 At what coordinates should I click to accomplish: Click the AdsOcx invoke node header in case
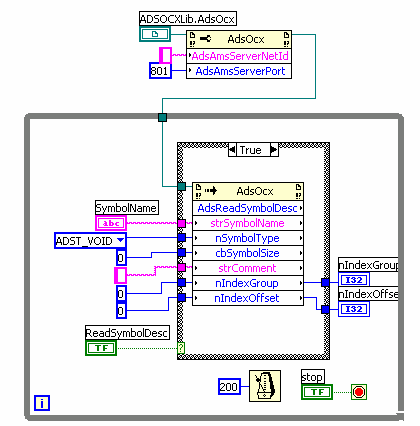248,191
